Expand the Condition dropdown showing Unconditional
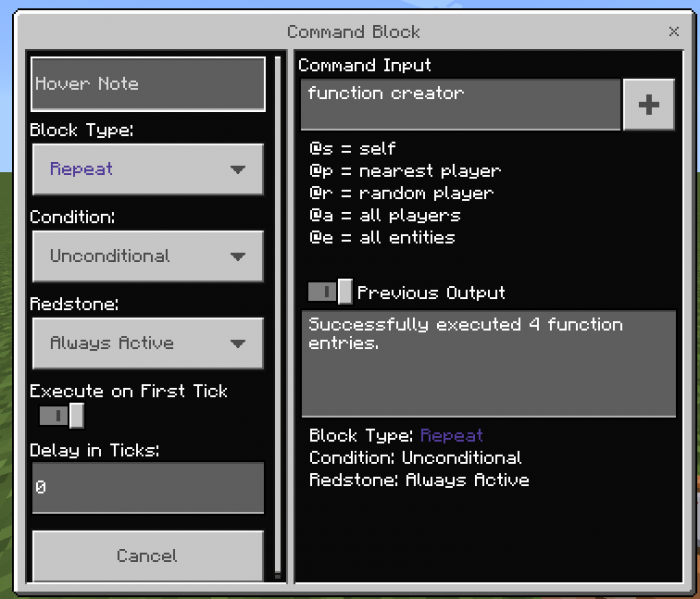Image resolution: width=700 pixels, height=599 pixels. click(x=148, y=256)
